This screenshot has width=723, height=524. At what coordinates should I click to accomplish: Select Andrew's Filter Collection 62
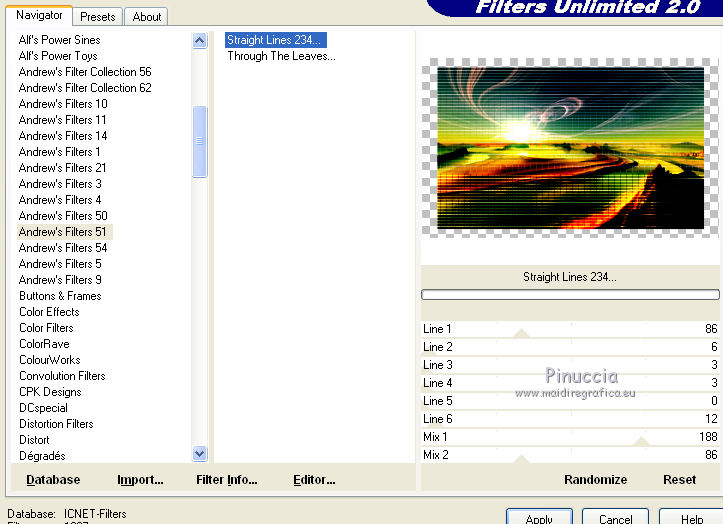pos(85,88)
